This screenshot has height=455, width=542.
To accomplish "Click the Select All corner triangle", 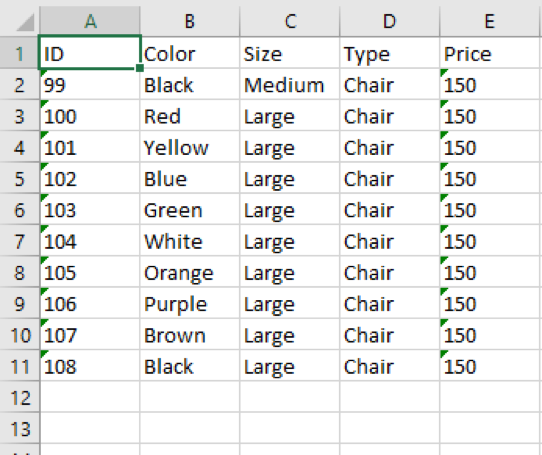I will point(25,22).
